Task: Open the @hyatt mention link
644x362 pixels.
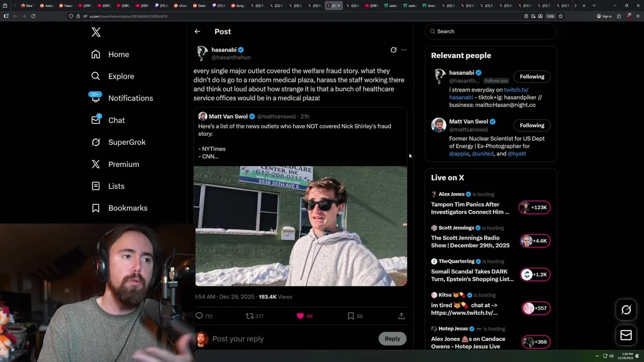Action: click(517, 154)
